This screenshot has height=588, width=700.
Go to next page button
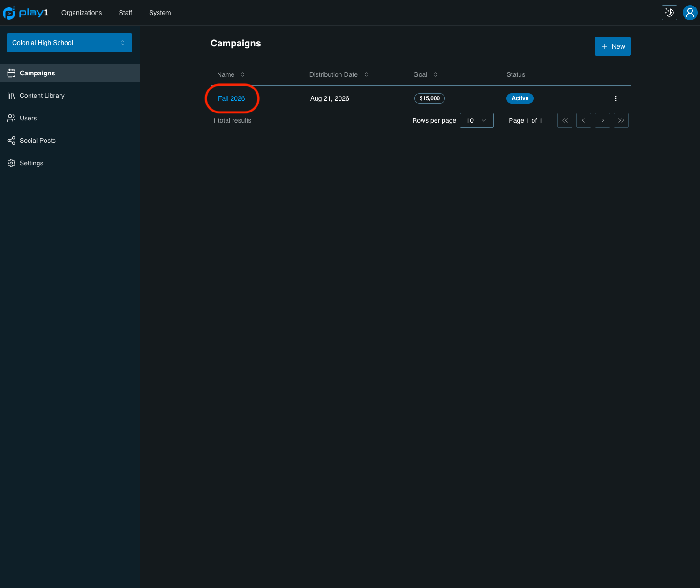point(602,120)
